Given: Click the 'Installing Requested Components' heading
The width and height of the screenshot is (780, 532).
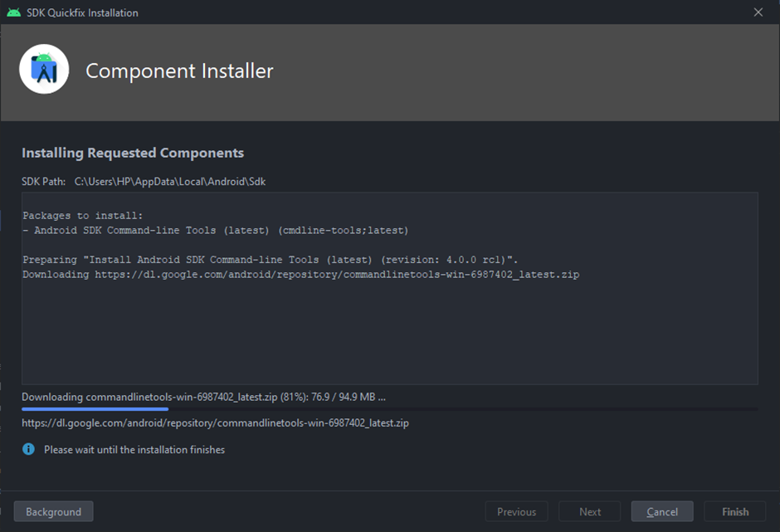Looking at the screenshot, I should tap(133, 153).
